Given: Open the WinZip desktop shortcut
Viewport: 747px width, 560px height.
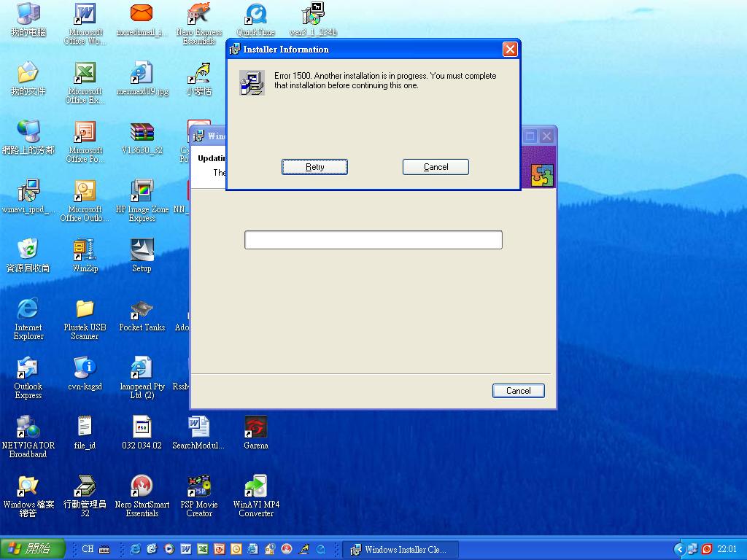Looking at the screenshot, I should pos(85,256).
